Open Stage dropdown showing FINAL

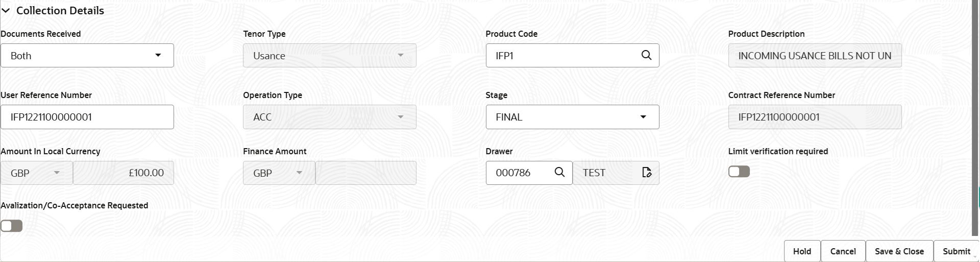572,117
